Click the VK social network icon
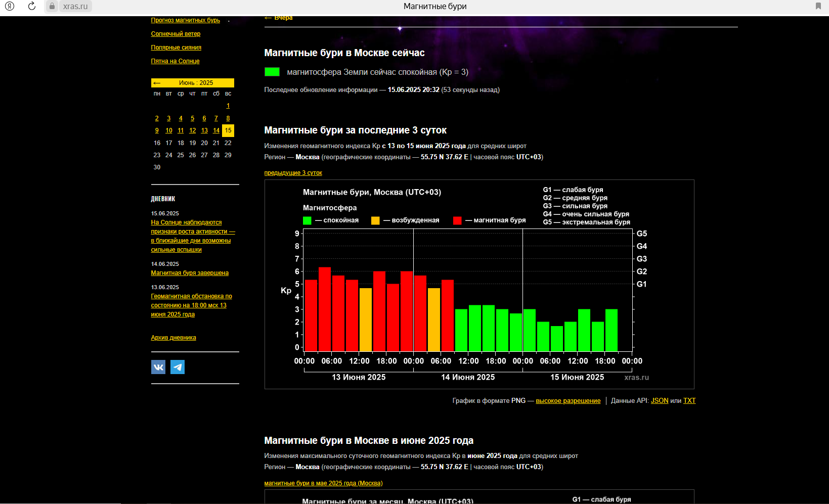Viewport: 829px width, 504px height. [x=158, y=367]
